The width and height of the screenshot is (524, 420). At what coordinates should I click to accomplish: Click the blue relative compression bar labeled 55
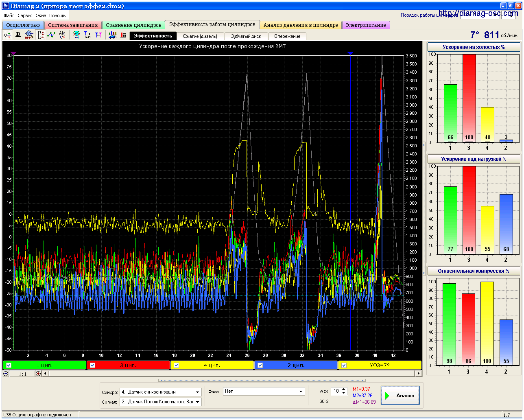tap(506, 342)
